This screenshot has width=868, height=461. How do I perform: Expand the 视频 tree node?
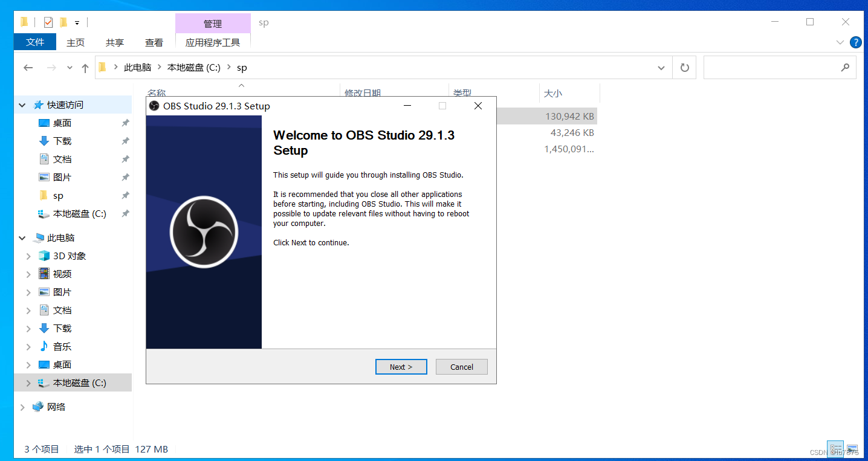(x=28, y=274)
